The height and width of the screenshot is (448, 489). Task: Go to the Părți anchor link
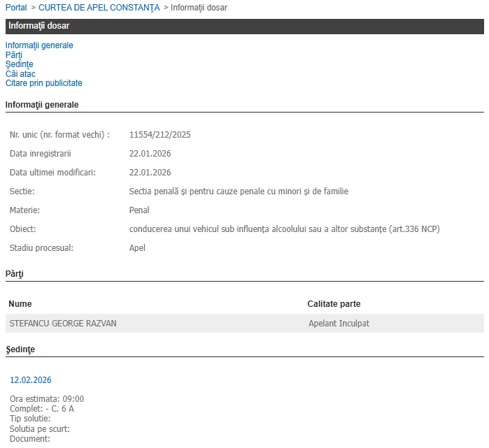(14, 55)
